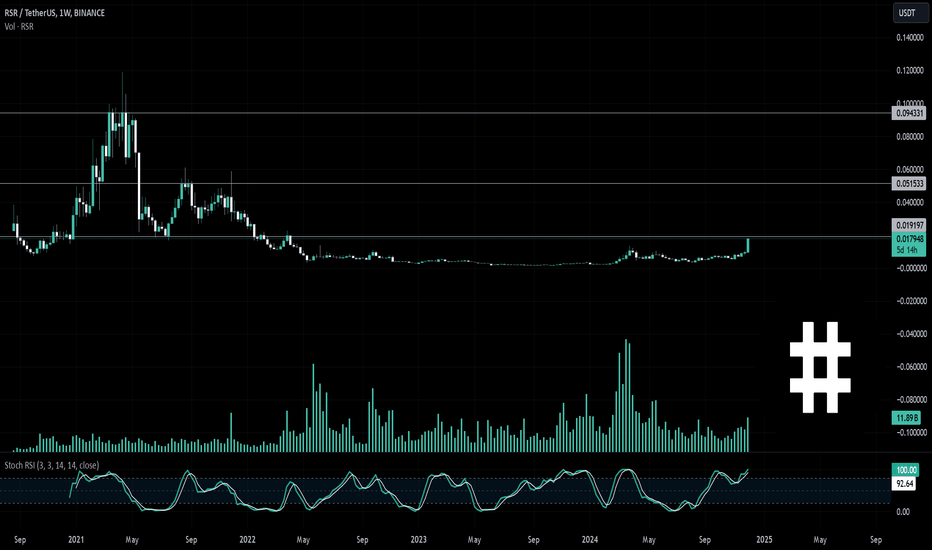Viewport: 932px width, 550px height.
Task: Click the volume value label 11.89B
Action: pyautogui.click(x=906, y=417)
